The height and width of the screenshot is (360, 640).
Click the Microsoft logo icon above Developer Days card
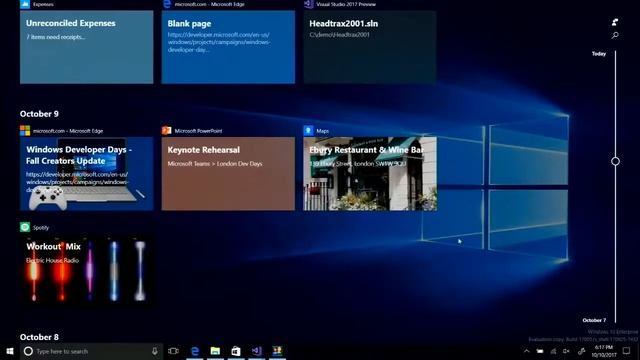pyautogui.click(x=25, y=131)
